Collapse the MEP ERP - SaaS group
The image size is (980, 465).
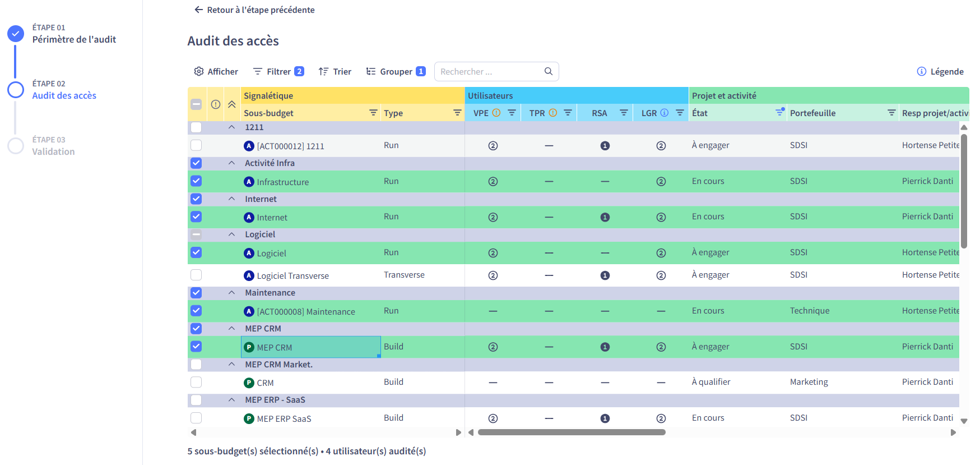click(231, 399)
